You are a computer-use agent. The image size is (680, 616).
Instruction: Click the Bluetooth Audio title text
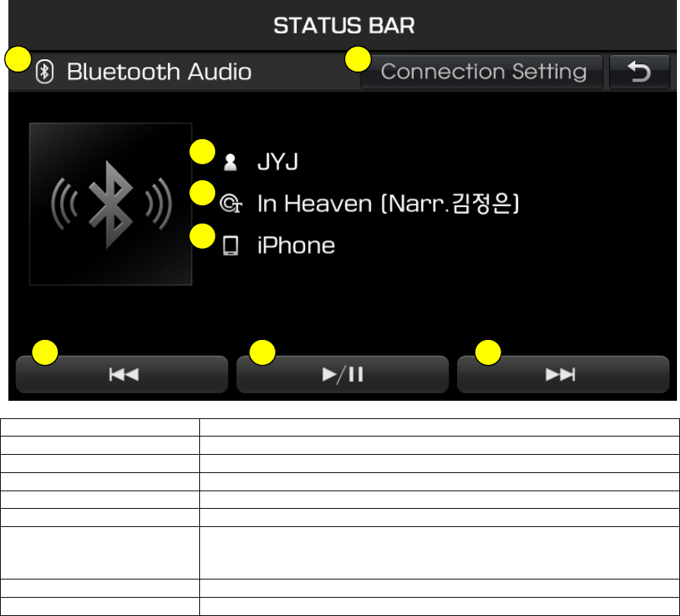point(159,71)
